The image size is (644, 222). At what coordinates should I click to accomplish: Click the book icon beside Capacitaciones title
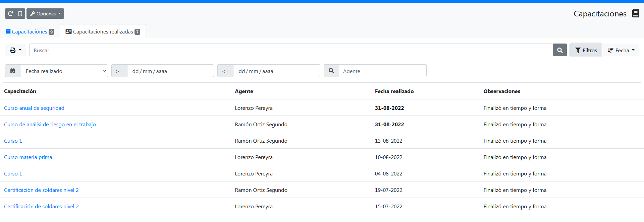coord(635,13)
